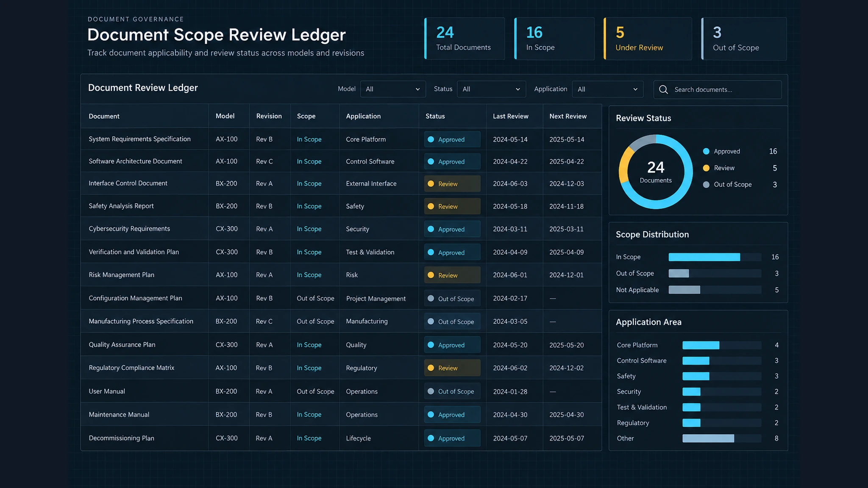The image size is (868, 488).
Task: Click In Scope link for Quality Assurance Plan
Action: point(309,345)
